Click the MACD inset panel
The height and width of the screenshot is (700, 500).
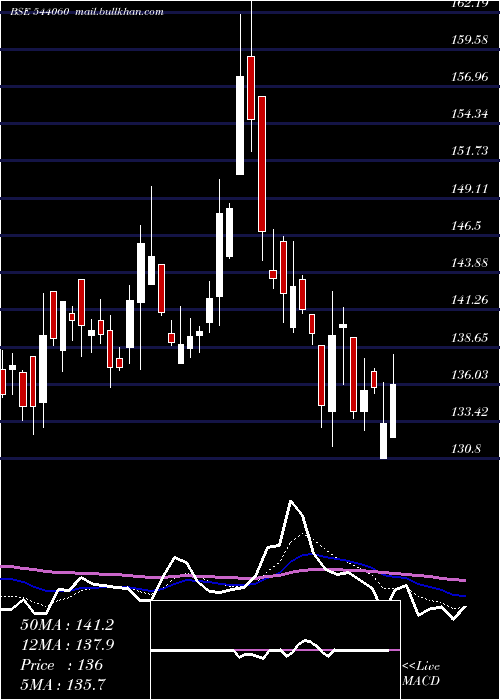(276, 650)
